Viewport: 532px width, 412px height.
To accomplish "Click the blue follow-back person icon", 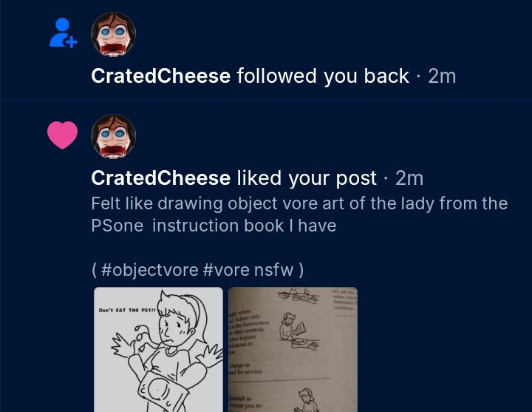I will tap(62, 33).
